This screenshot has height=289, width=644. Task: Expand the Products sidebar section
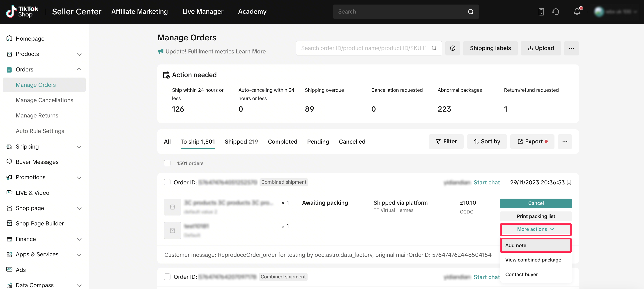pos(79,54)
